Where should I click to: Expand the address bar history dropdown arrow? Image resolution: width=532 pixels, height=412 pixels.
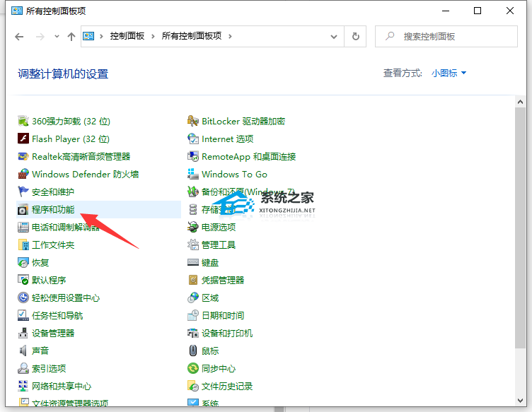pos(335,36)
